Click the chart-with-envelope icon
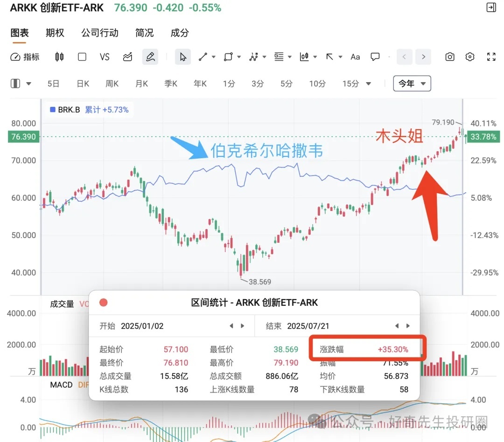The image size is (504, 442). [x=127, y=57]
